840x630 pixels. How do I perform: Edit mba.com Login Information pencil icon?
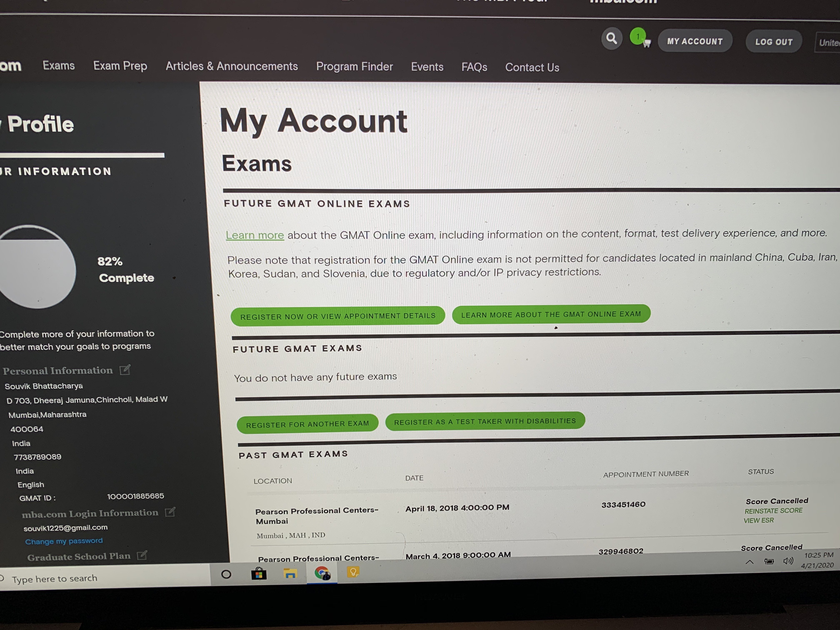[170, 512]
